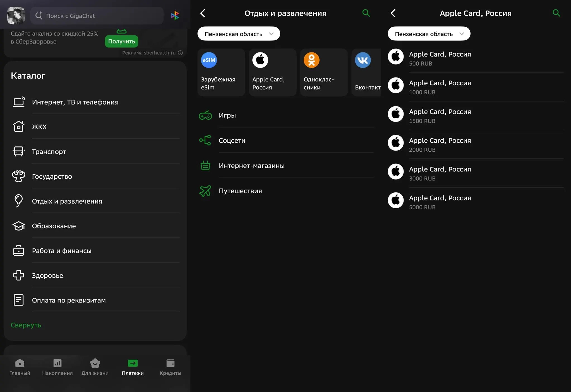Go back from Apple Card, Россия screen
This screenshot has height=392, width=571.
tap(393, 13)
